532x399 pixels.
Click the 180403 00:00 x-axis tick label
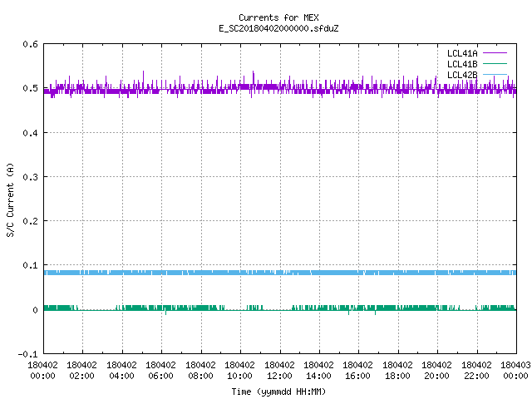pos(515,371)
